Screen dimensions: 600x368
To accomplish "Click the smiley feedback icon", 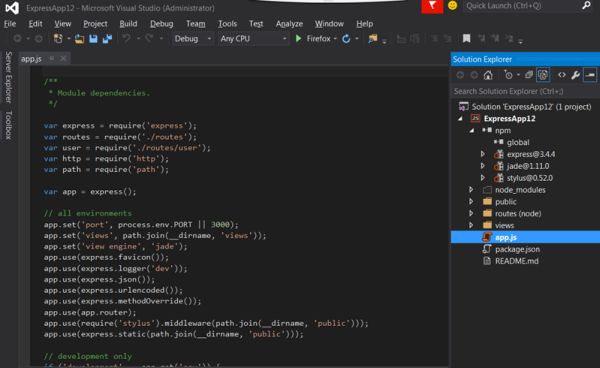I will pos(452,6).
